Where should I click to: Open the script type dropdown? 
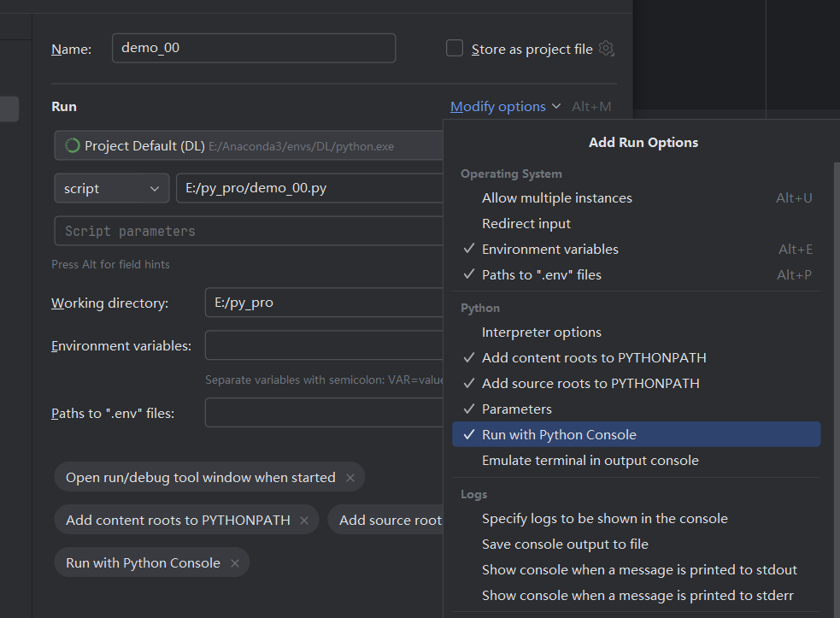click(x=112, y=188)
